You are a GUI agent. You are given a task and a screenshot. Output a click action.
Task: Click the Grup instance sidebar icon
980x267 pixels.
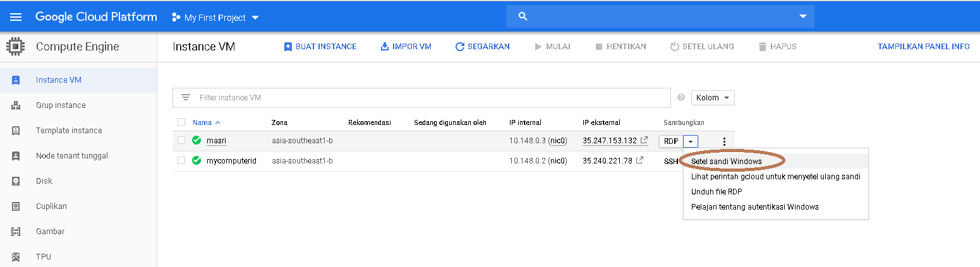16,105
